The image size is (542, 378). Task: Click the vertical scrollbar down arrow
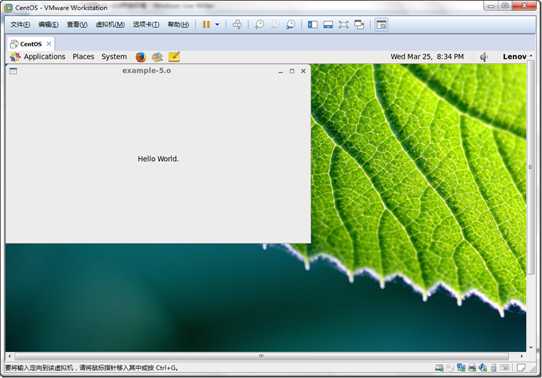pyautogui.click(x=531, y=347)
